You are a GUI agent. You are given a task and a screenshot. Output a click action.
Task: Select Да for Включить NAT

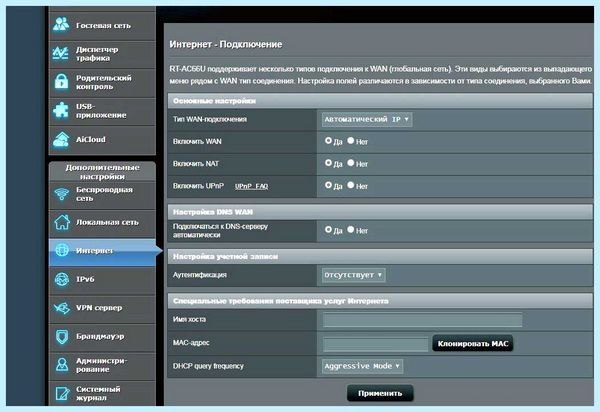[328, 163]
